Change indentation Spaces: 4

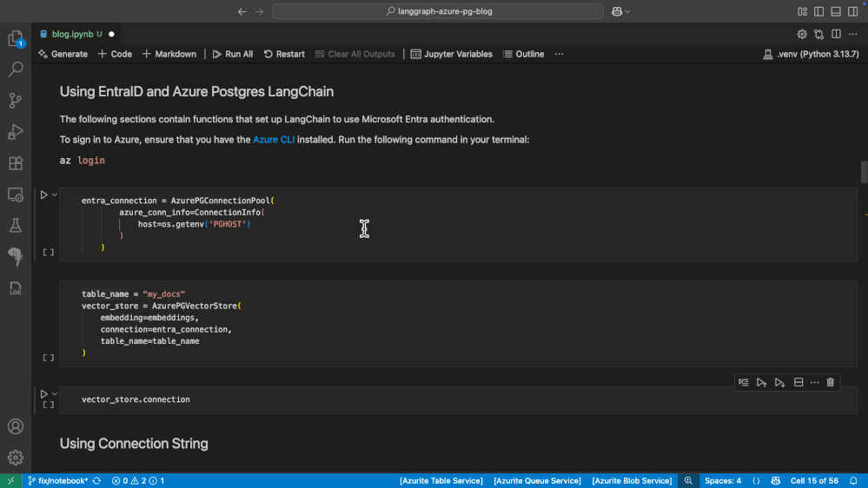pyautogui.click(x=722, y=481)
